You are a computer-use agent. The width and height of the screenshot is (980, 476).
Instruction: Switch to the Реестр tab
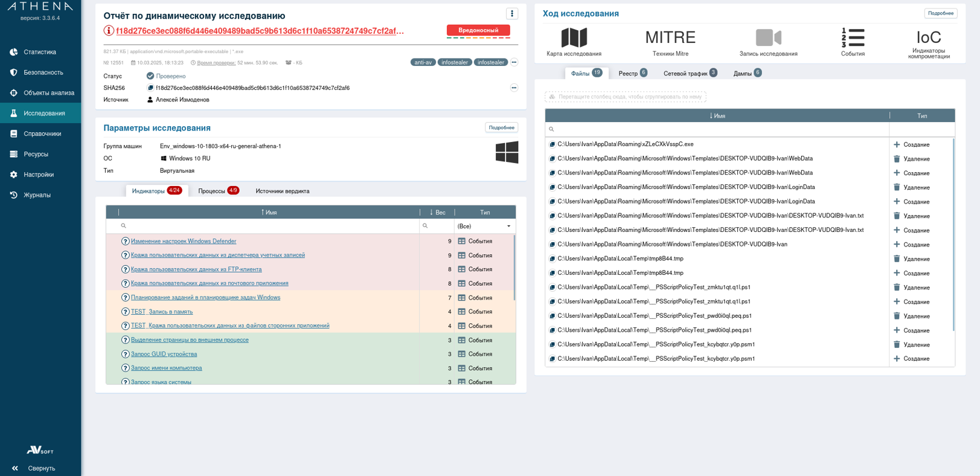[x=632, y=73]
